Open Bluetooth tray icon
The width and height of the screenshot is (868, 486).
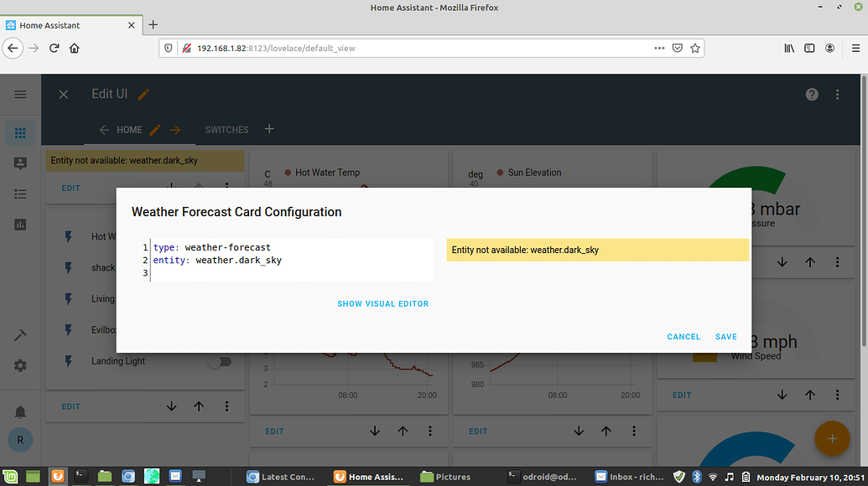coord(697,476)
